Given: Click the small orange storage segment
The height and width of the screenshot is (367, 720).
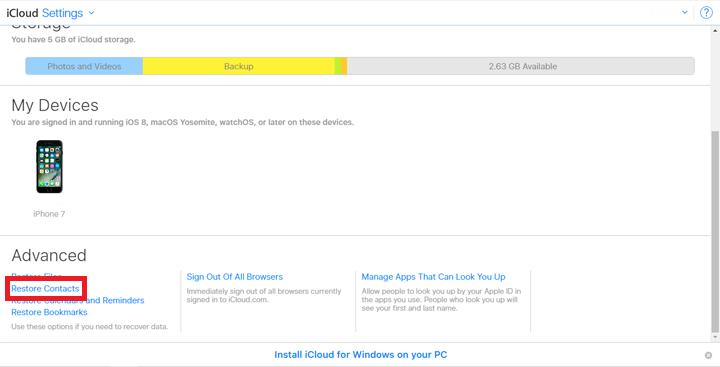Looking at the screenshot, I should tap(344, 66).
